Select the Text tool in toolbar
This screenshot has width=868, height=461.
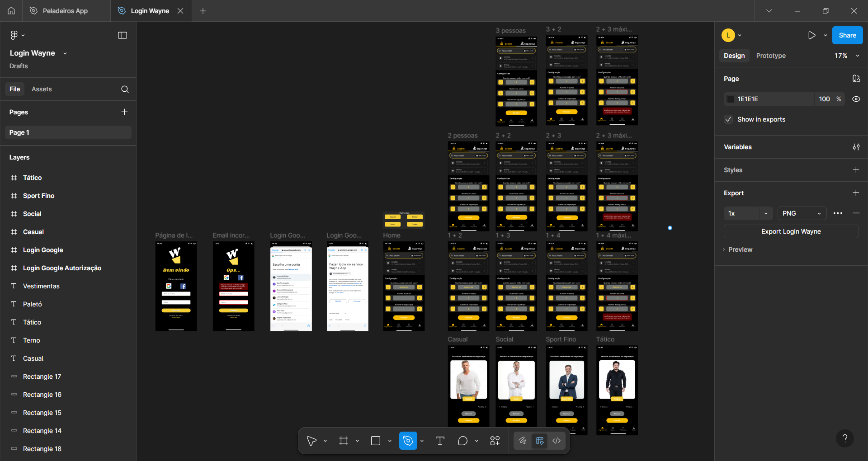(x=440, y=441)
